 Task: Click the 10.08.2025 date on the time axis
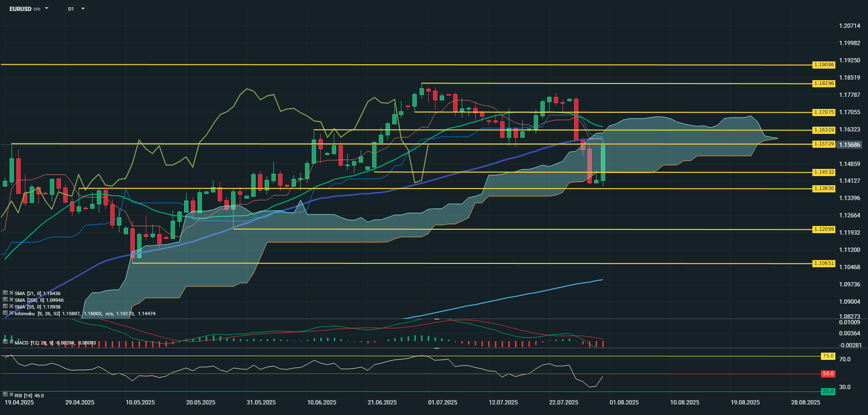[684, 403]
